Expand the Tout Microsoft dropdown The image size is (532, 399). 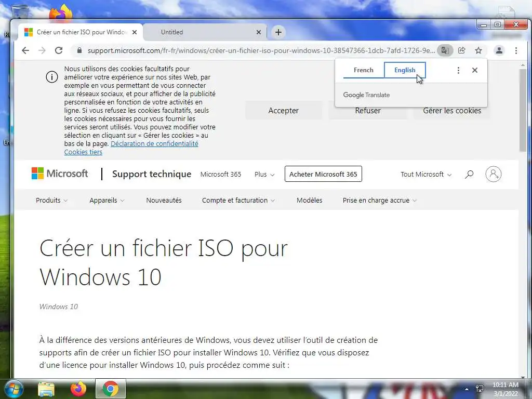pos(426,175)
